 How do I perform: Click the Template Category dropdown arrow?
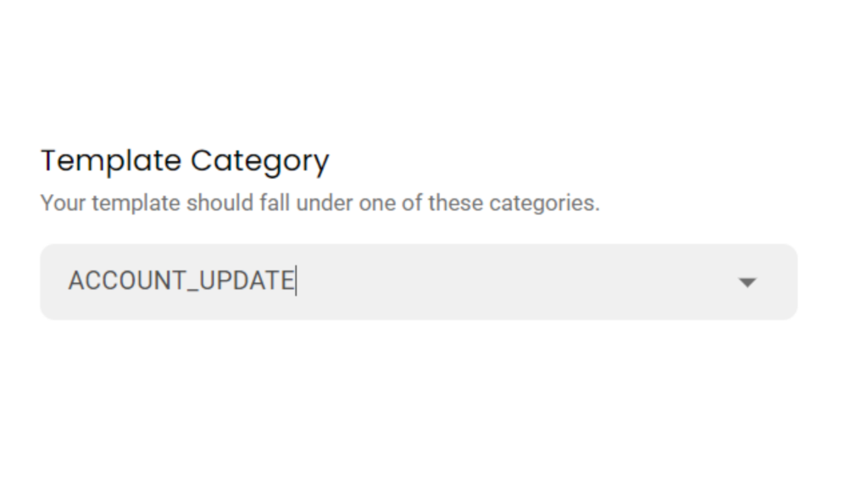(x=747, y=282)
